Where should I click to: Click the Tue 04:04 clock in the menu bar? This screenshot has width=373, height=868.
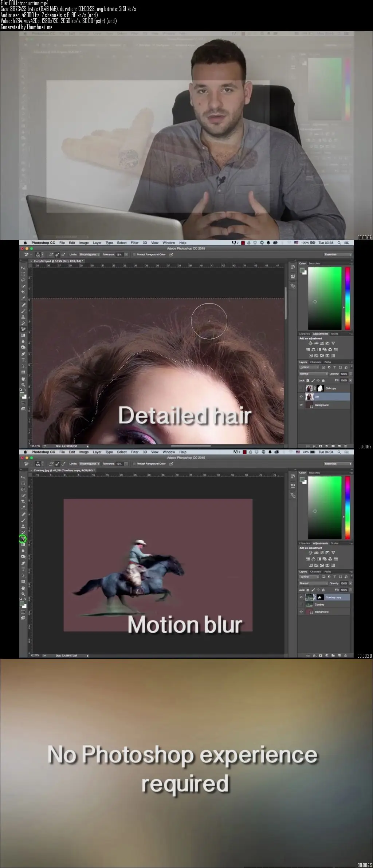[326, 452]
